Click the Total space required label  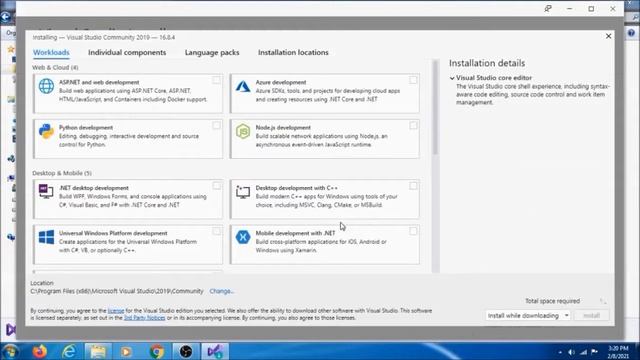(x=552, y=301)
